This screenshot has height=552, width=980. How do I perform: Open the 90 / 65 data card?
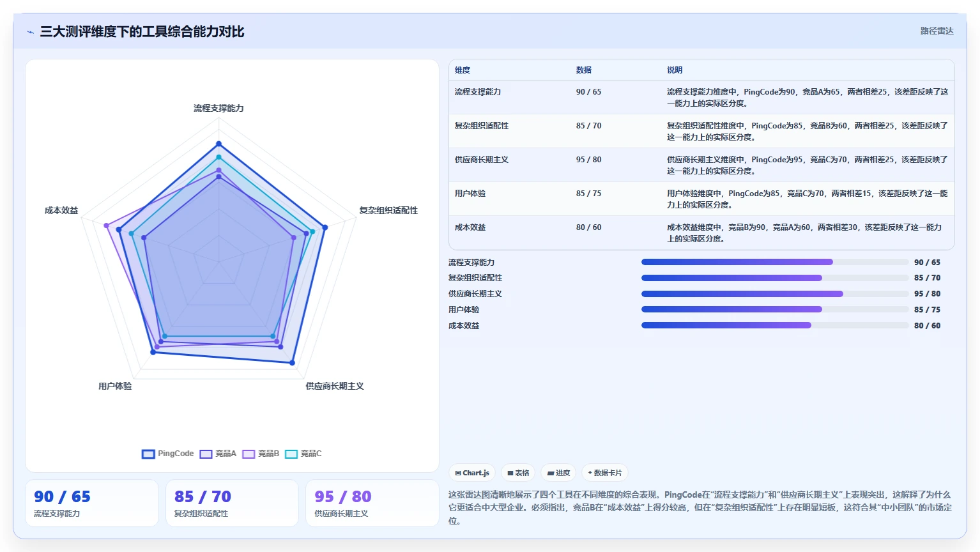[92, 503]
